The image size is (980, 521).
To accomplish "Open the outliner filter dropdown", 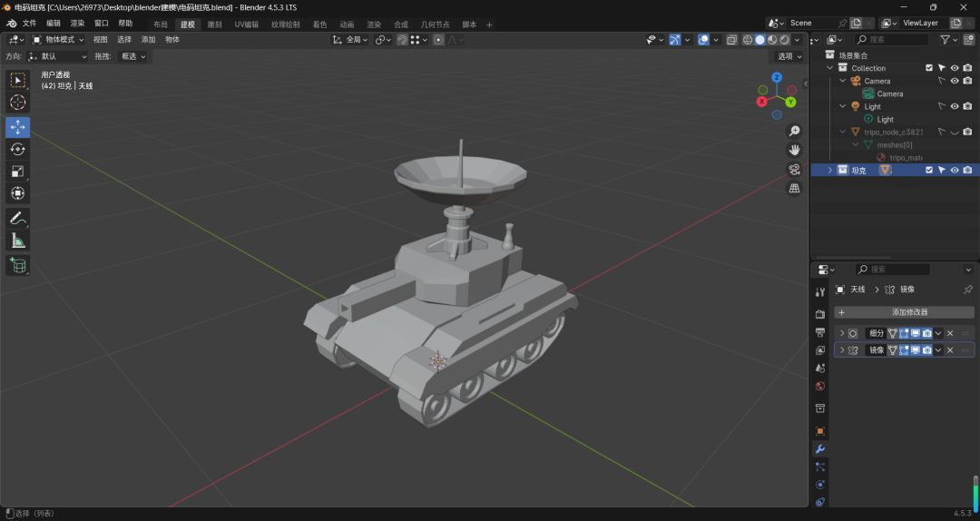I will [948, 39].
